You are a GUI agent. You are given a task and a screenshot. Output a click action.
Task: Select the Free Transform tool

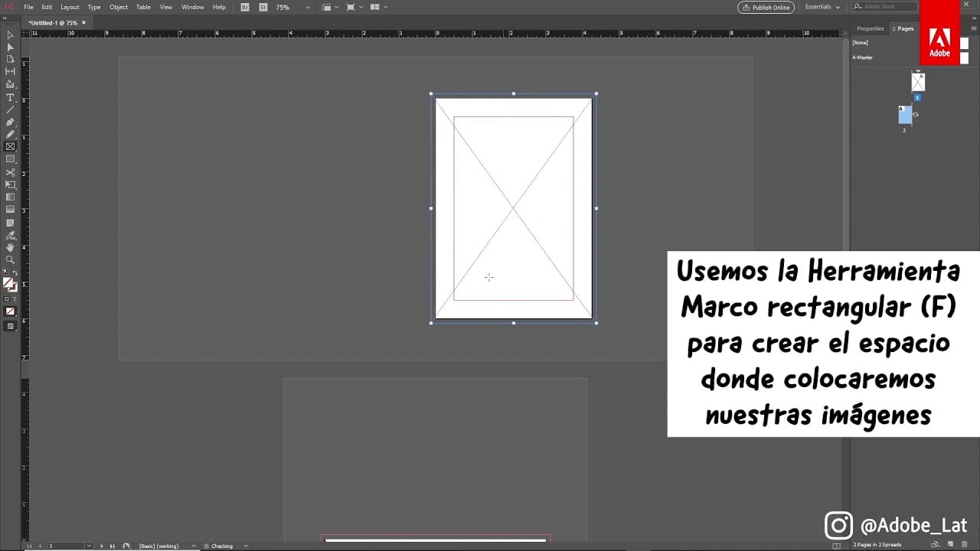[x=10, y=184]
